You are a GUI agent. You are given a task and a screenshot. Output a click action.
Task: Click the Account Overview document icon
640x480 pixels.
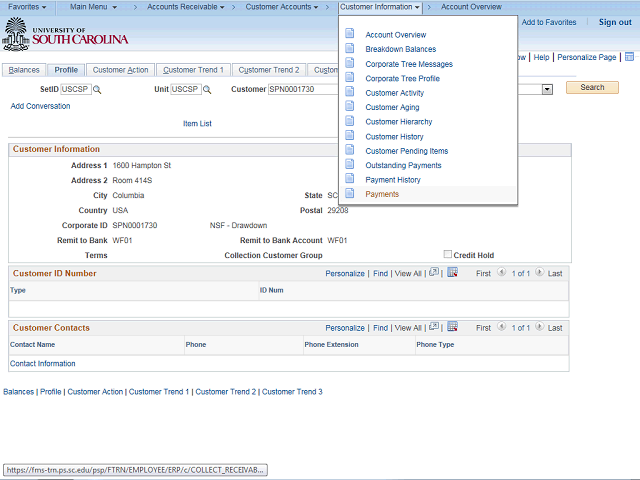350,33
